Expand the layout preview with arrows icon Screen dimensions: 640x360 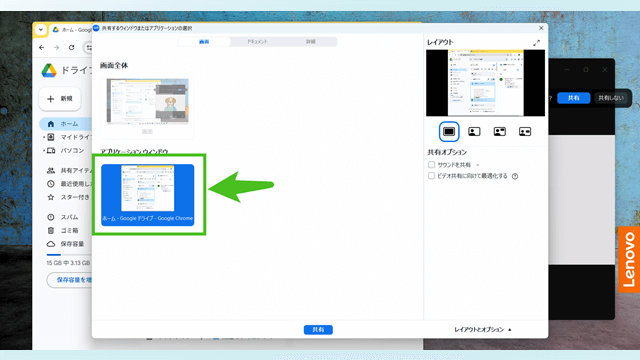coord(536,42)
